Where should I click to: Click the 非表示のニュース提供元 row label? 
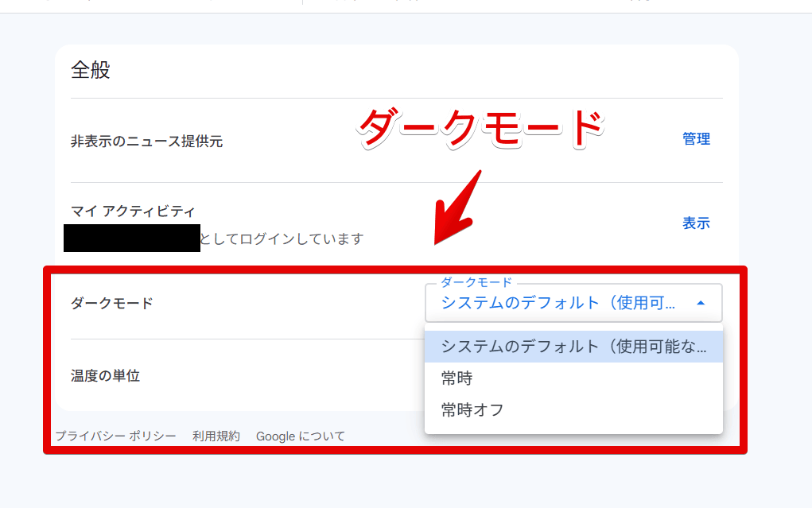click(146, 141)
